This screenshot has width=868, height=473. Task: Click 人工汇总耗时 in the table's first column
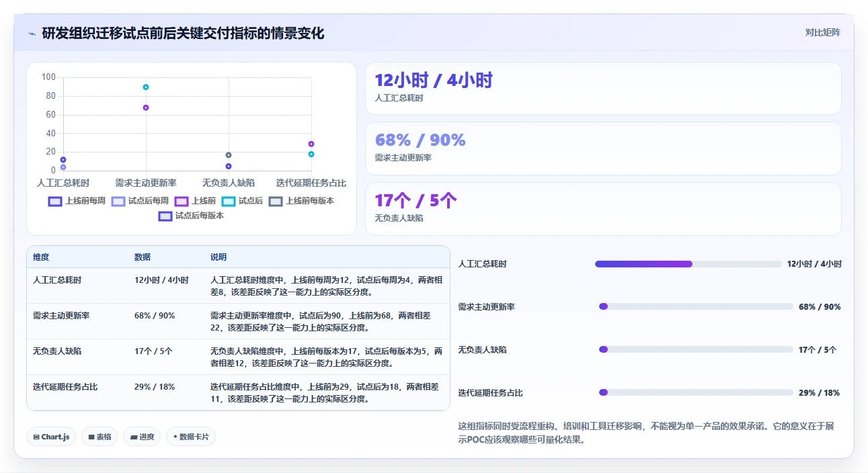click(57, 280)
